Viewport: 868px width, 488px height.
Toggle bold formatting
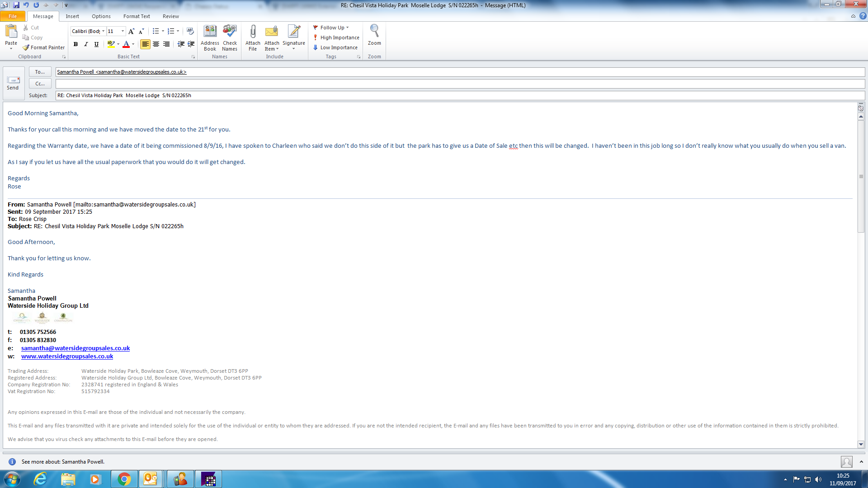point(75,44)
